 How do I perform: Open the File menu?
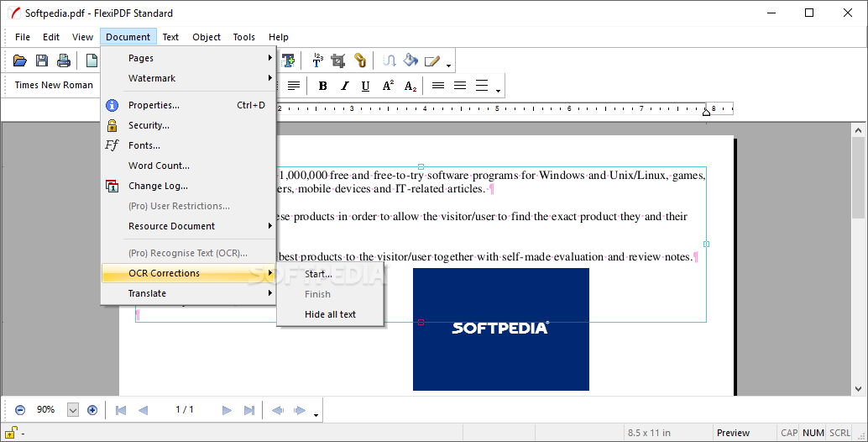click(x=23, y=37)
